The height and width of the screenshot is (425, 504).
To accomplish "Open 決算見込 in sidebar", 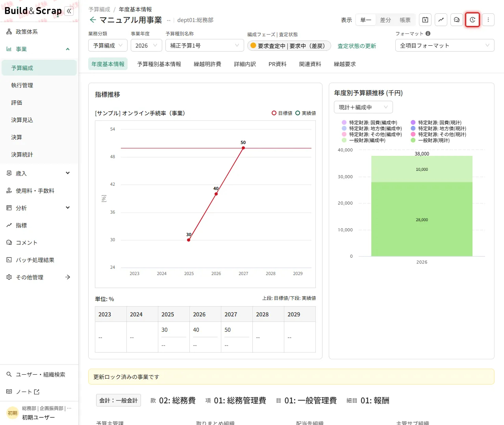I will 39,120.
